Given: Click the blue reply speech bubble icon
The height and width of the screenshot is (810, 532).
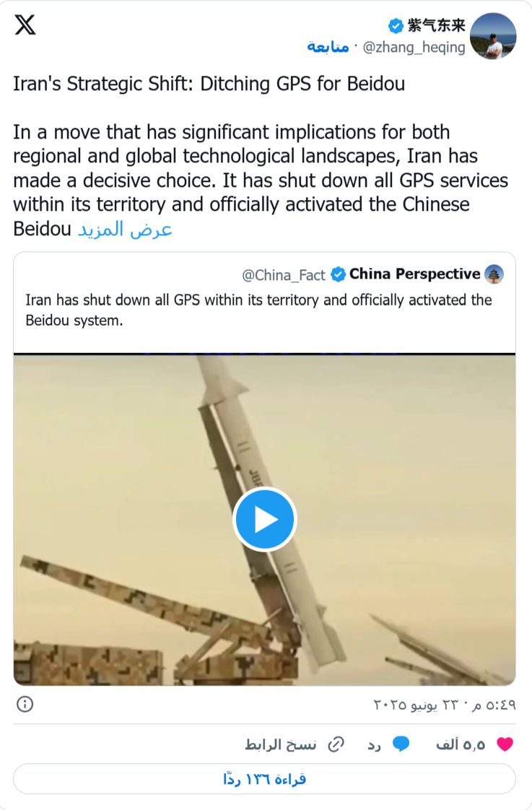Looking at the screenshot, I should [x=401, y=744].
